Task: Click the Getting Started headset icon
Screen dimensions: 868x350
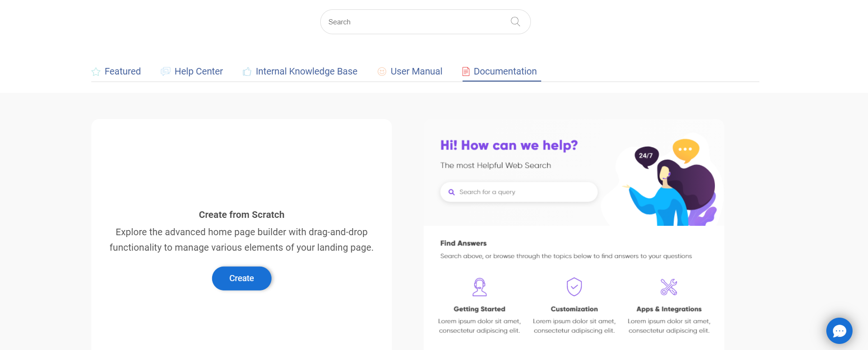Action: click(x=479, y=287)
